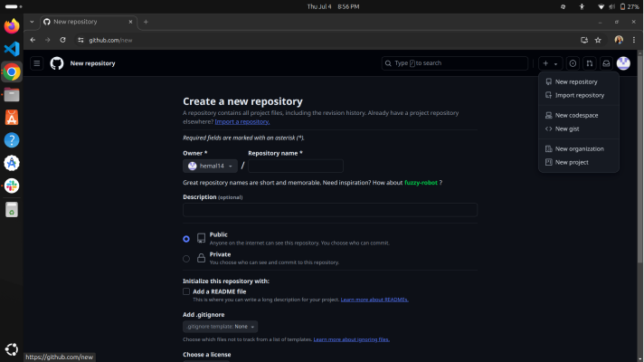The width and height of the screenshot is (644, 362).
Task: Follow the Import a repository link
Action: point(241,121)
